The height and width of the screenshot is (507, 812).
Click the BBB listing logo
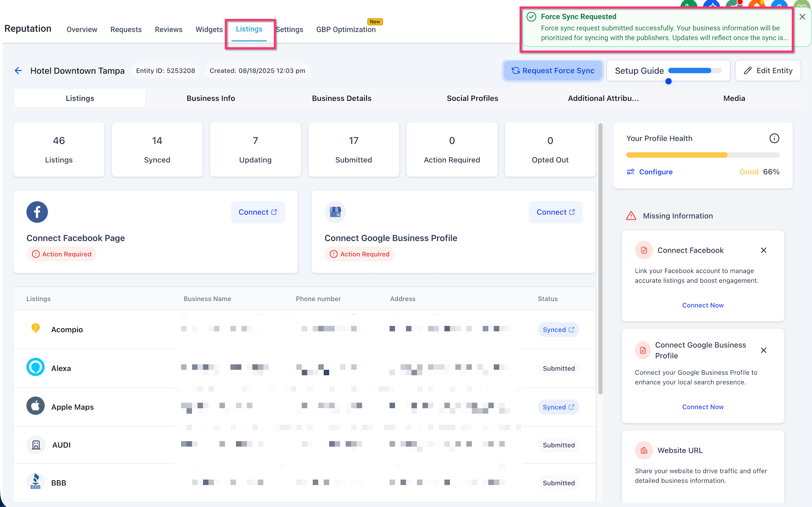(x=35, y=481)
